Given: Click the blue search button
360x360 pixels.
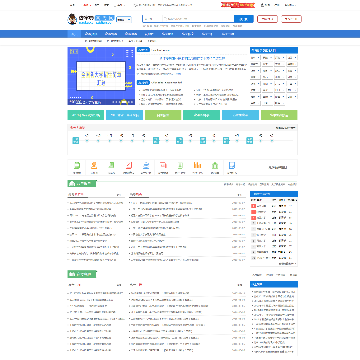Looking at the screenshot, I should click(244, 19).
